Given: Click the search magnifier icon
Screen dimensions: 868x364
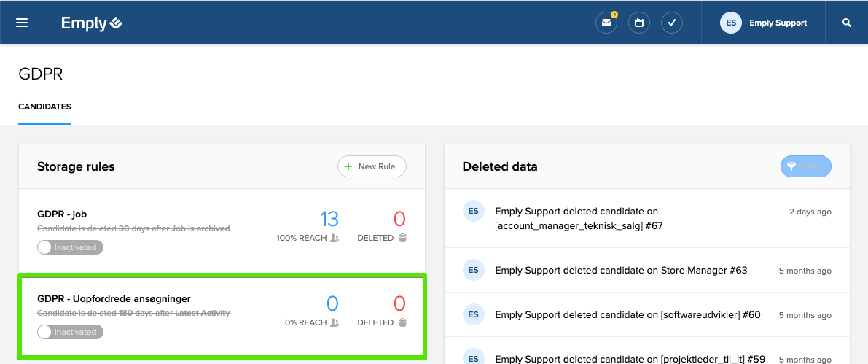Looking at the screenshot, I should [x=847, y=23].
